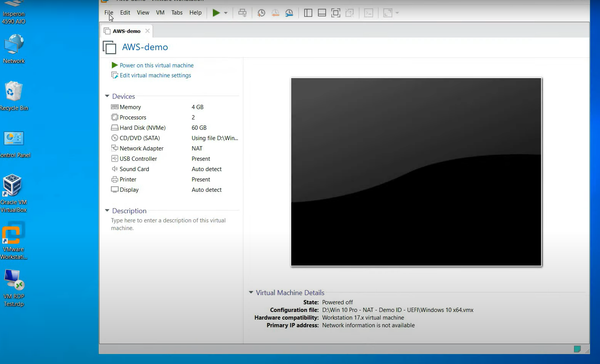Click the VM screen preview thumbnail
The width and height of the screenshot is (600, 364).
coord(416,172)
